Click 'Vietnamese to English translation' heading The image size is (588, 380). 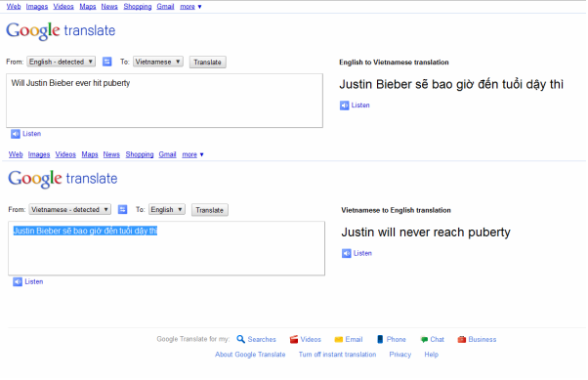pyautogui.click(x=396, y=210)
